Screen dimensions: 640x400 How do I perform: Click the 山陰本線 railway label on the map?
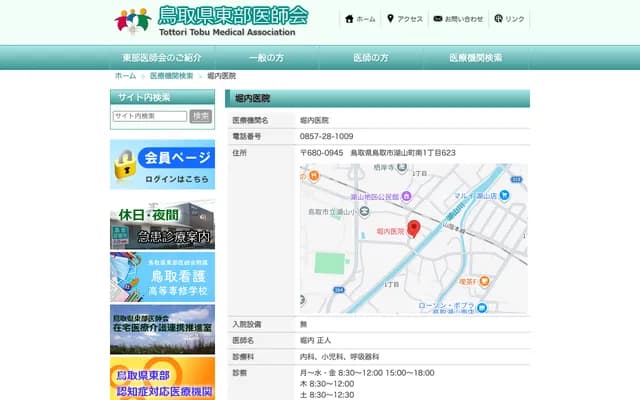pyautogui.click(x=454, y=228)
